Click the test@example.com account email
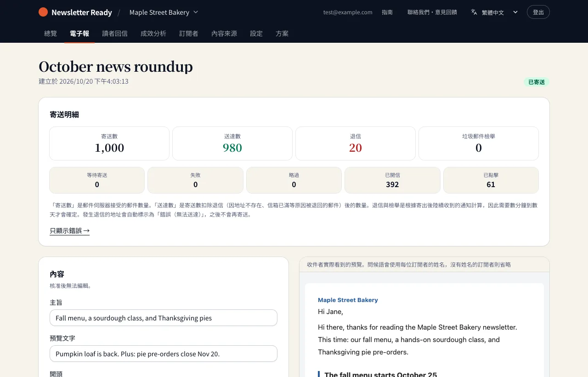The image size is (588, 377). click(348, 12)
